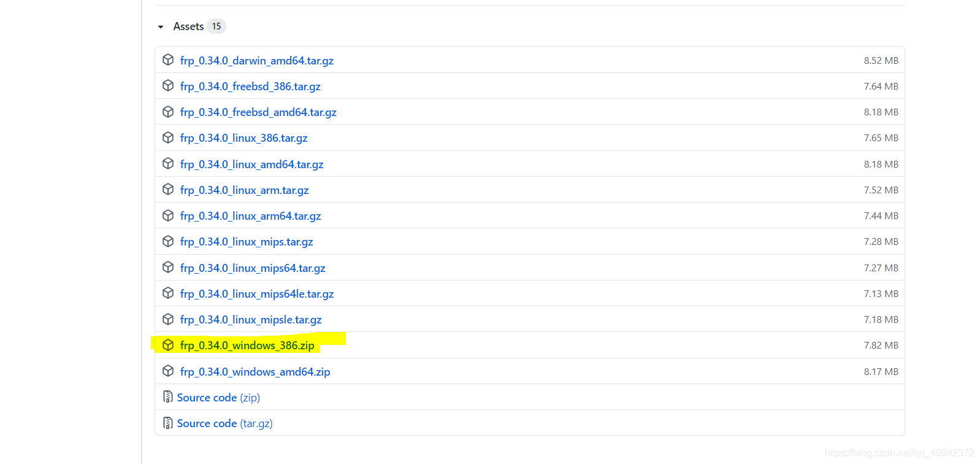Download frp_0.34.0_linux_arm.tar.gz

[x=245, y=190]
